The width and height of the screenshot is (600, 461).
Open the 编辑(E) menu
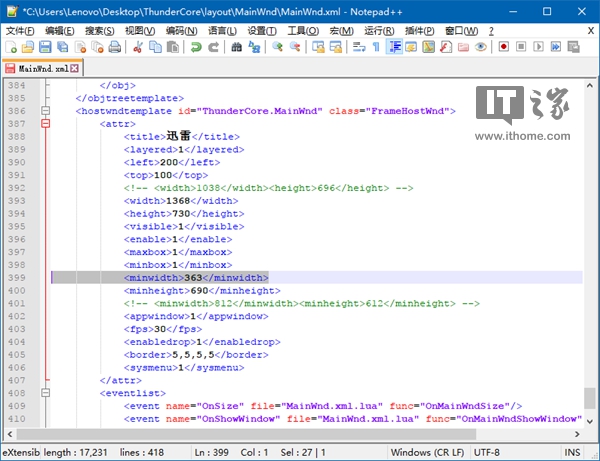coord(59,31)
